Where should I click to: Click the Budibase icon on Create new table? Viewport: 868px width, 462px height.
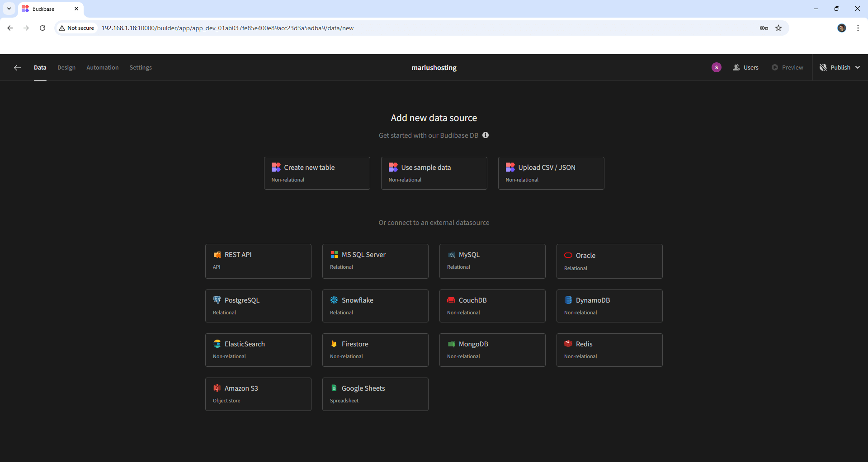tap(276, 167)
